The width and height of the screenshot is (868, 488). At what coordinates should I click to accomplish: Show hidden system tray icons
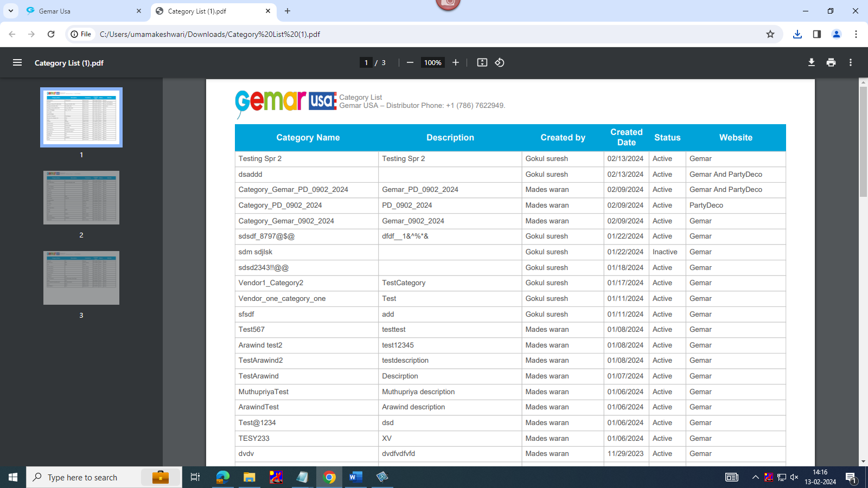[755, 477]
